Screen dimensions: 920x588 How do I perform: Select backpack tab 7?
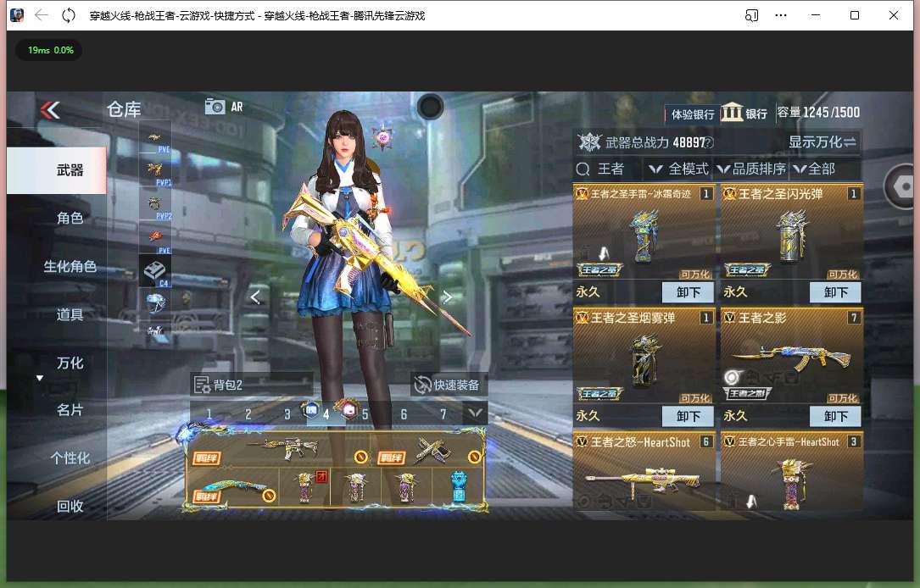[443, 414]
